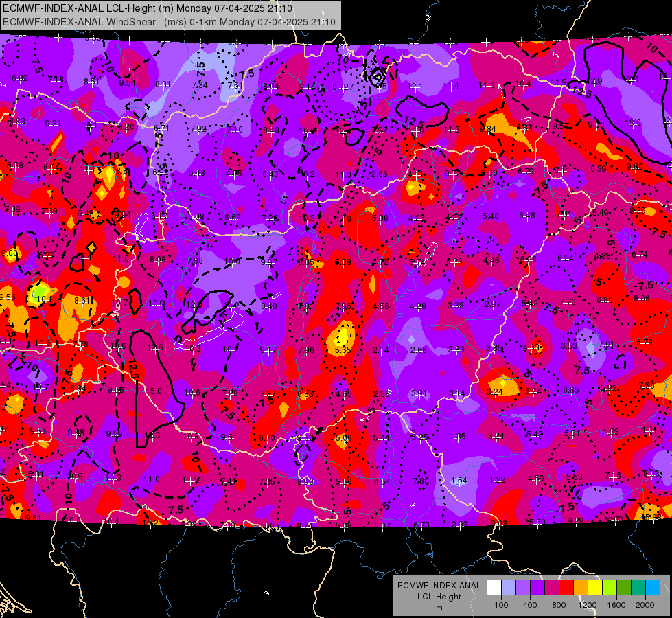Click the grid value "9.29" on the bottom row

click(x=576, y=521)
